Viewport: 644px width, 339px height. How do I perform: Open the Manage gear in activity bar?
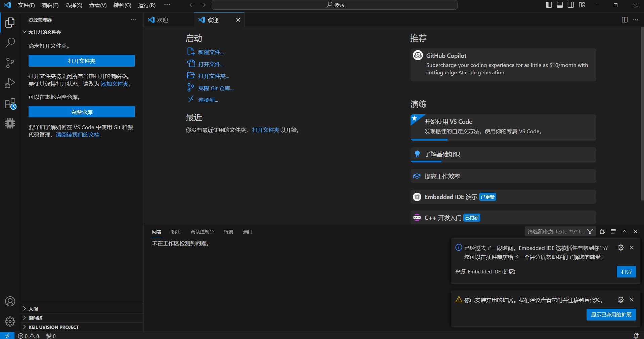coord(10,322)
